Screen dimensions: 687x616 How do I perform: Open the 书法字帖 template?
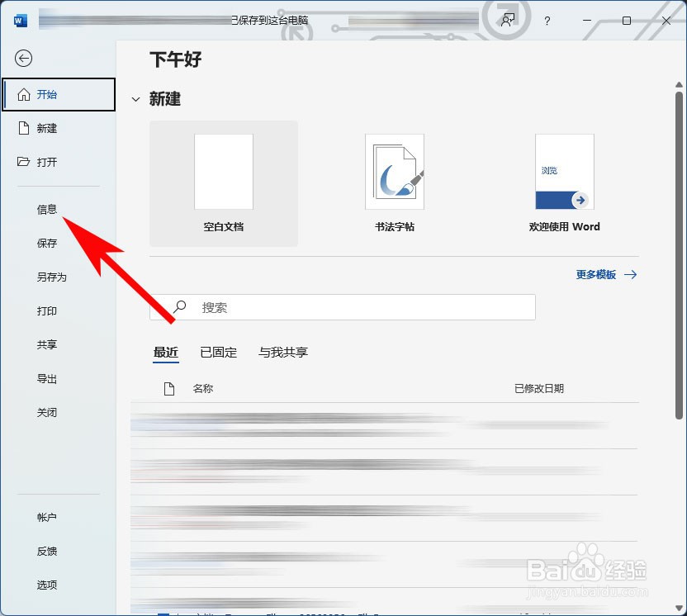click(395, 183)
